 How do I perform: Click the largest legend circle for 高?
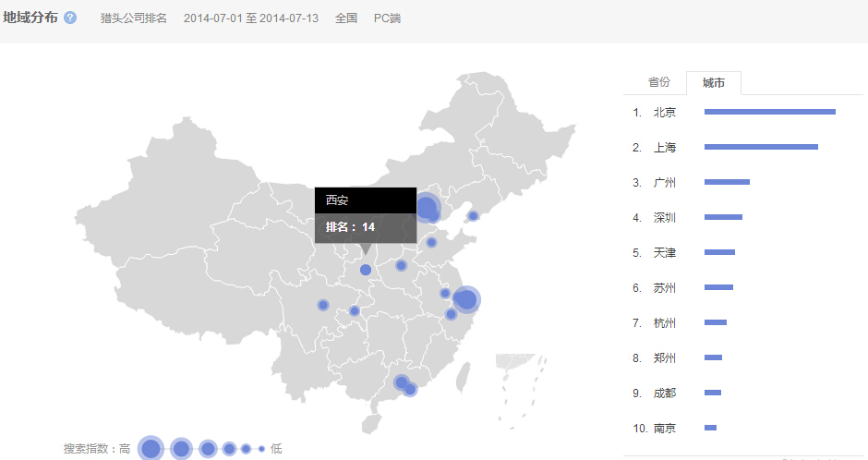pos(151,449)
